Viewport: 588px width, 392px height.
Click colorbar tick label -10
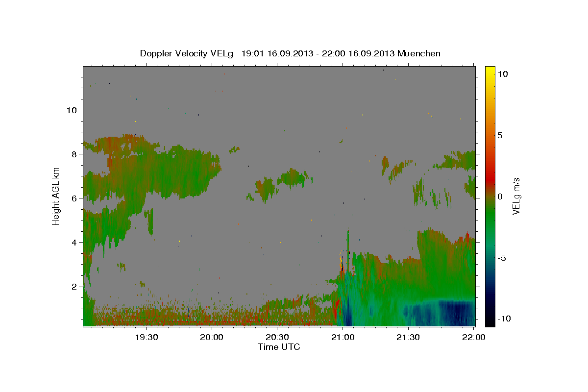(x=504, y=318)
